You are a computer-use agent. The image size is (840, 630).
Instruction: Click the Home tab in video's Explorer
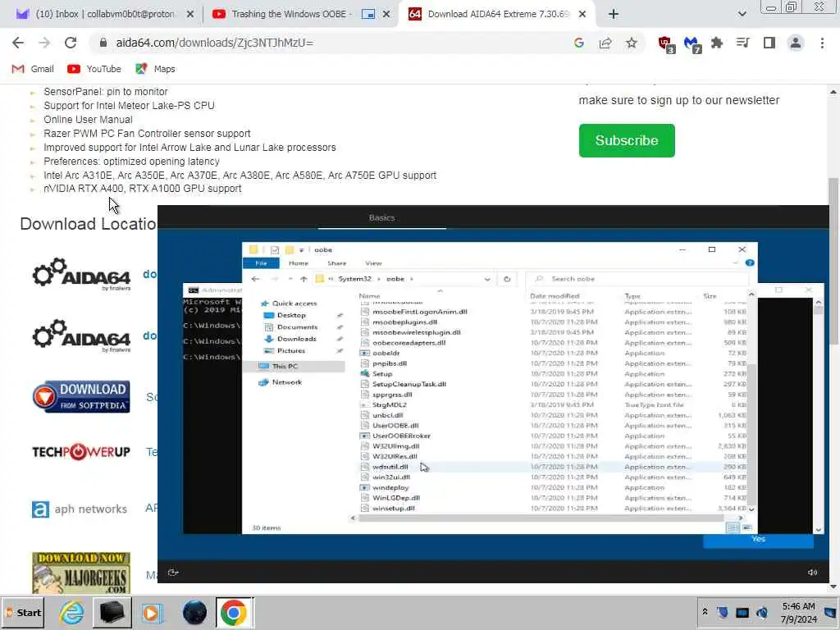click(x=299, y=263)
